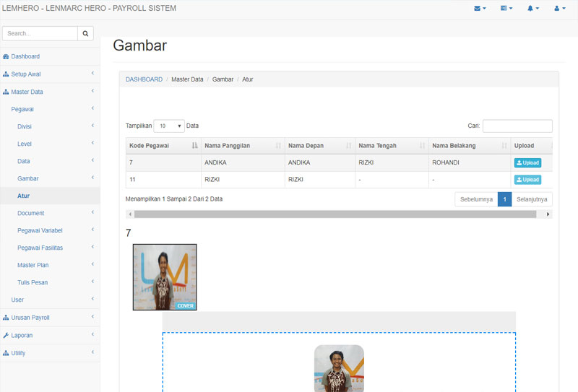Sort by Nama Depan sort icon

tap(349, 146)
